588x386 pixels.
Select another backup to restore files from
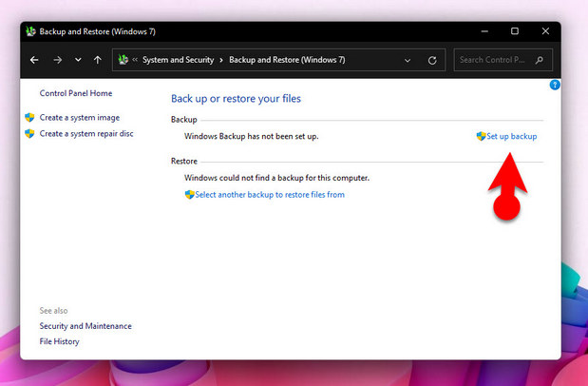(x=270, y=195)
